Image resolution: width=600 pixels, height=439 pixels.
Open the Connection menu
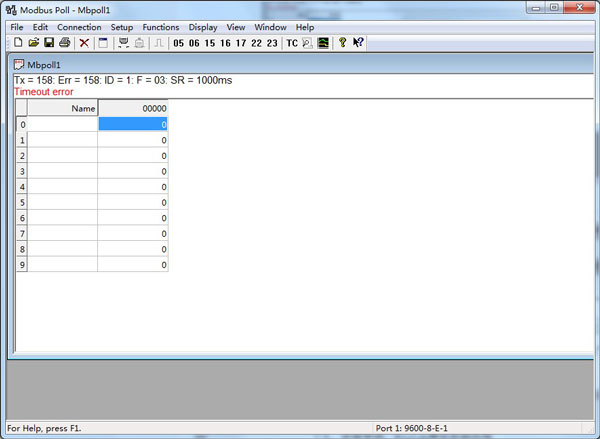[79, 27]
